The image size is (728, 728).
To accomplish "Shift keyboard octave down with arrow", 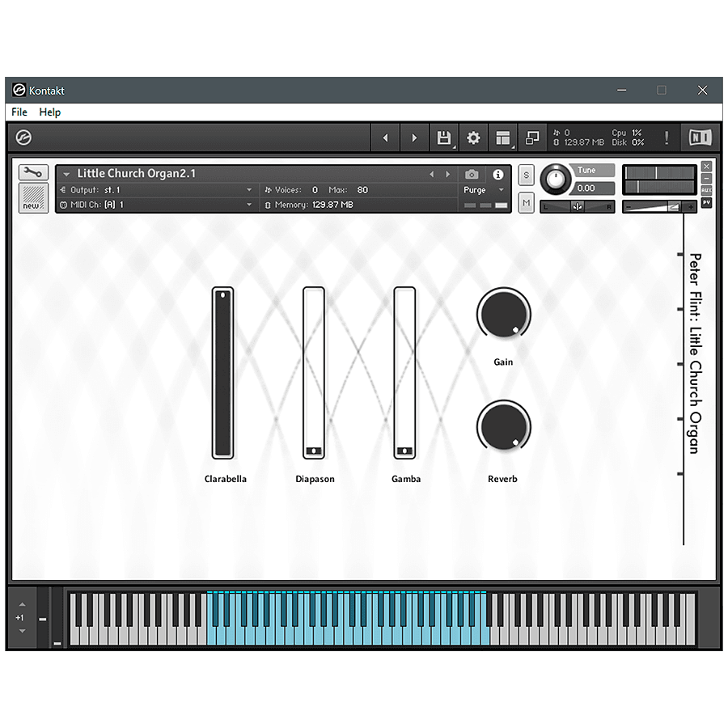I will pyautogui.click(x=23, y=631).
